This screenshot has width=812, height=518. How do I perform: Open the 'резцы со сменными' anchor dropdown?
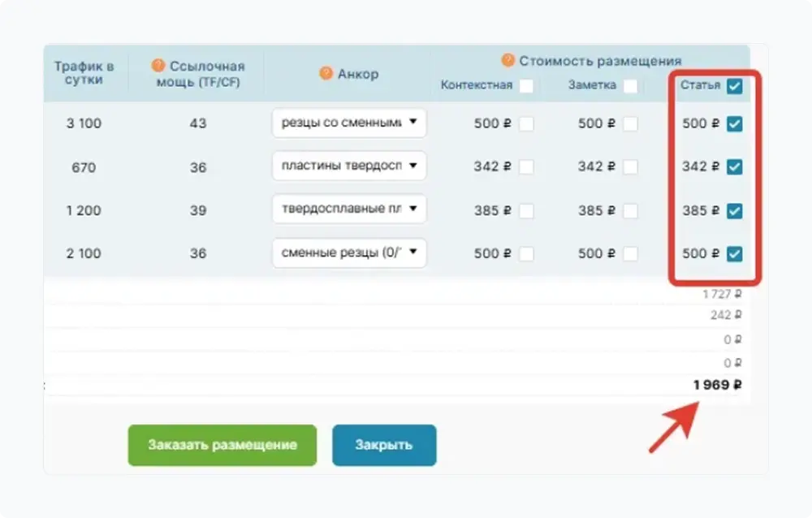(x=349, y=123)
